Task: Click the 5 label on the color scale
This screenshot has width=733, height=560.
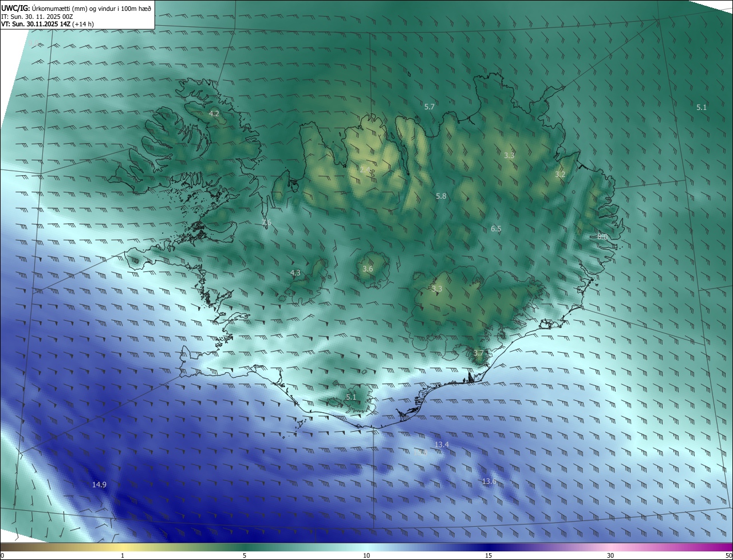Action: 245,555
